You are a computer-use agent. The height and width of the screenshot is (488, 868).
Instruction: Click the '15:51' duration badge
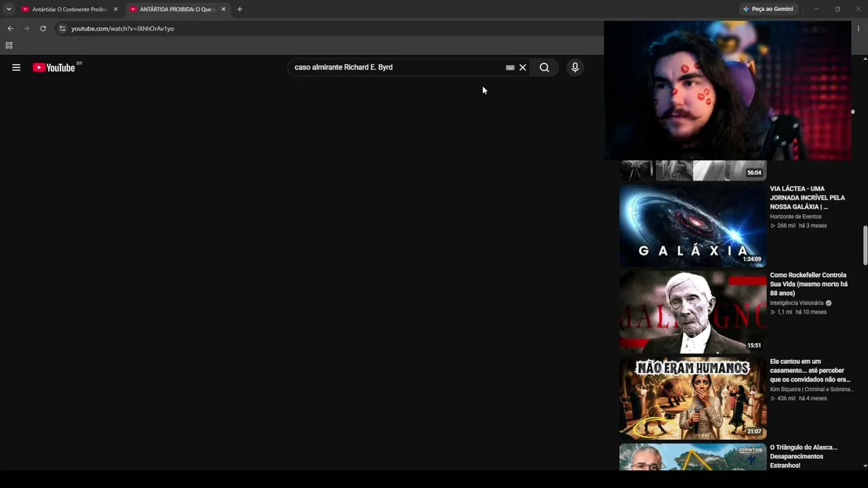tap(754, 345)
